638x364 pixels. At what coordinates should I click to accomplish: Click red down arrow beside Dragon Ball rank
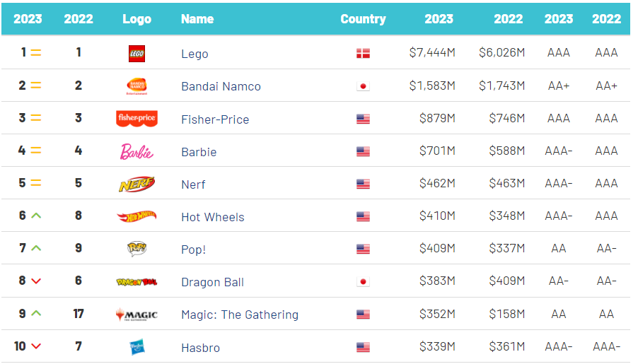(x=36, y=281)
